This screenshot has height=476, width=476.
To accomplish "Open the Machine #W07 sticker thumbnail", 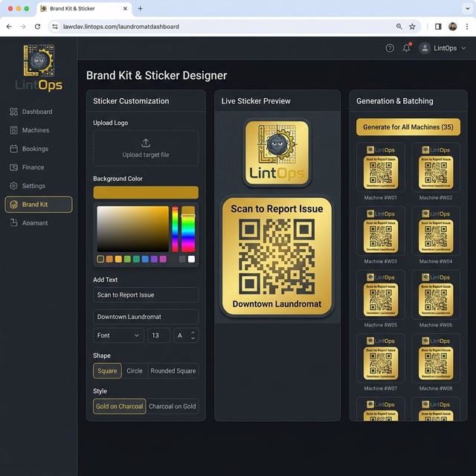I will coord(381,358).
